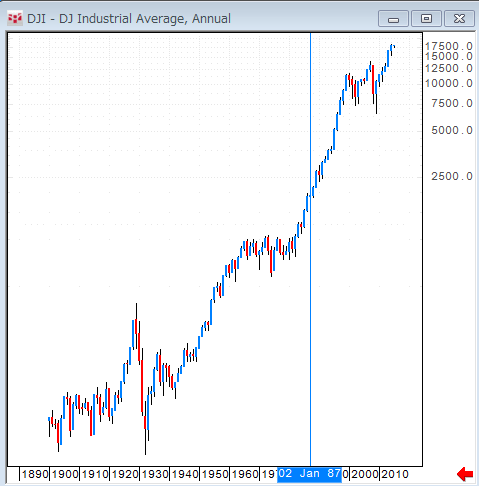Screen dimensions: 479x486
Task: Click the 1890 label on time axis
Action: (x=35, y=474)
